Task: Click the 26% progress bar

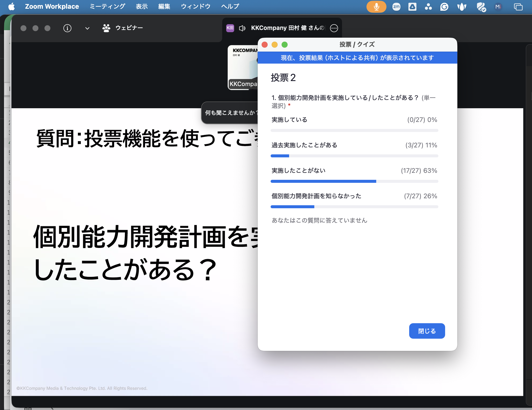Action: point(355,207)
